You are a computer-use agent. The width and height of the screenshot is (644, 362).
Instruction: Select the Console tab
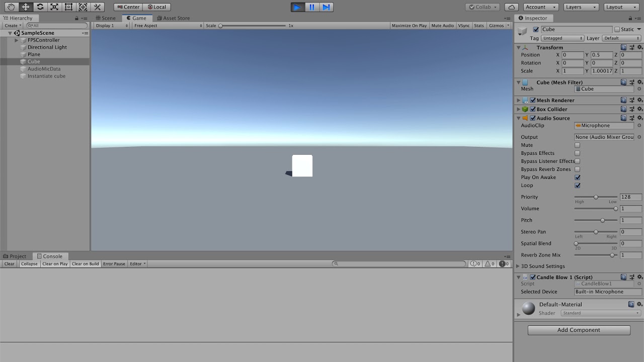pos(50,256)
